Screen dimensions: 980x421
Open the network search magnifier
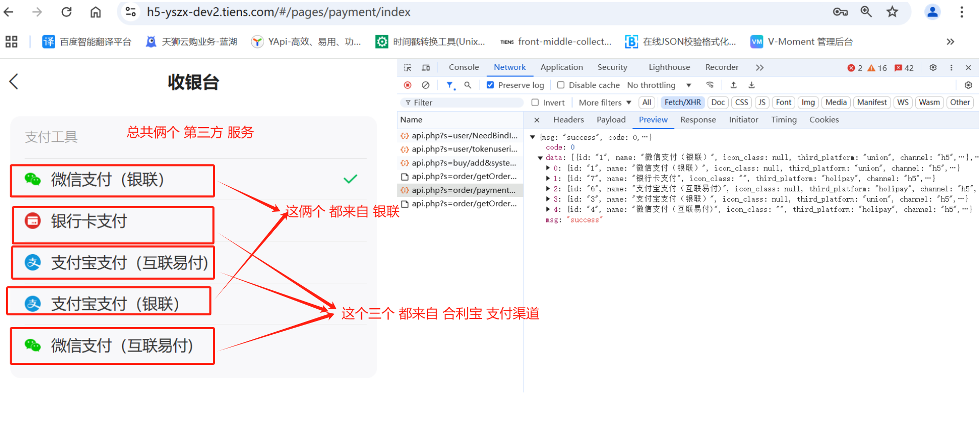(468, 85)
